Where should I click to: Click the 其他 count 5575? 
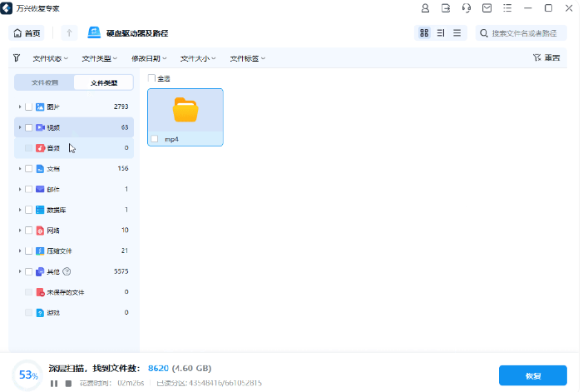pyautogui.click(x=121, y=271)
